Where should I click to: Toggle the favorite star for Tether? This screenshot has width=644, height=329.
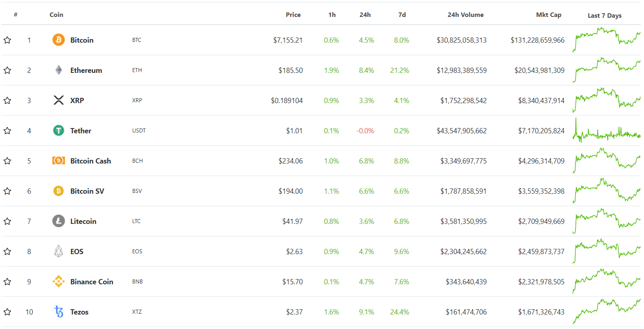coord(7,130)
